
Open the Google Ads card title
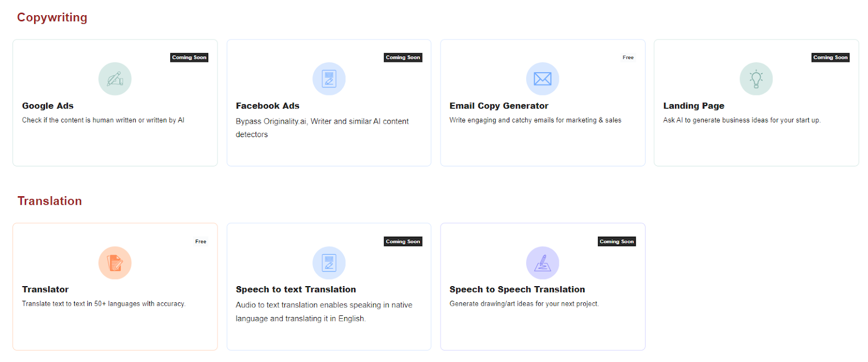pos(48,106)
